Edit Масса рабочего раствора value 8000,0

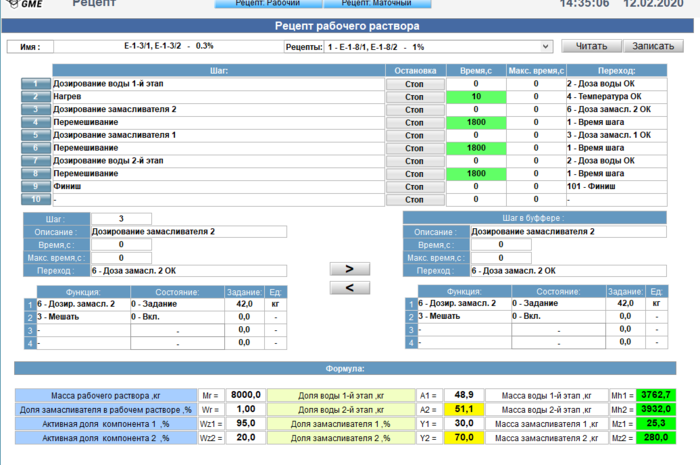coord(245,395)
